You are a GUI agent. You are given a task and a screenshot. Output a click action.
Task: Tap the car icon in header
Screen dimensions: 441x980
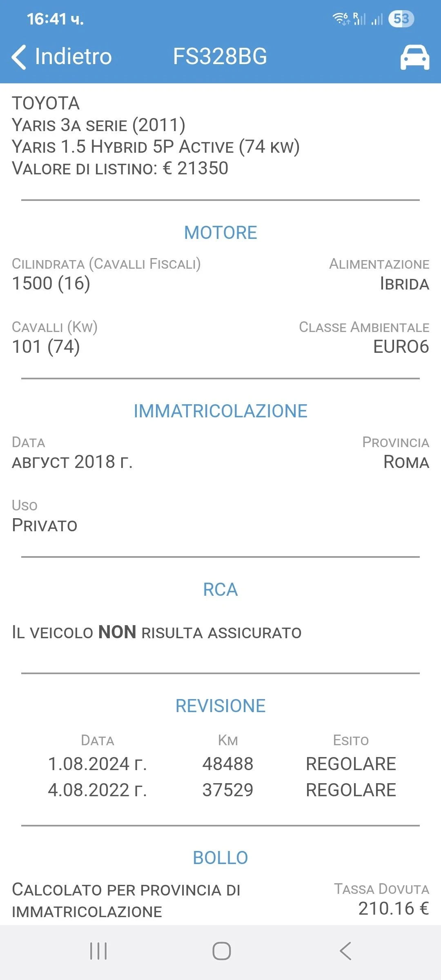pyautogui.click(x=414, y=57)
